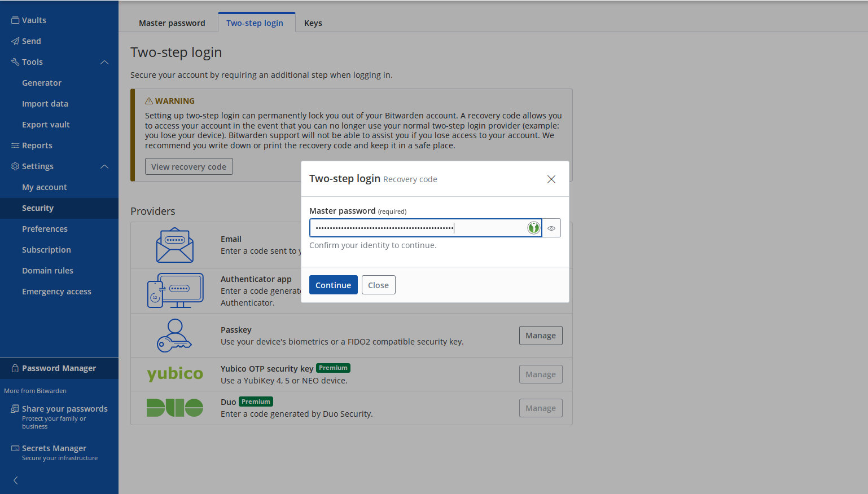Switch to the Master password tab

coord(172,23)
